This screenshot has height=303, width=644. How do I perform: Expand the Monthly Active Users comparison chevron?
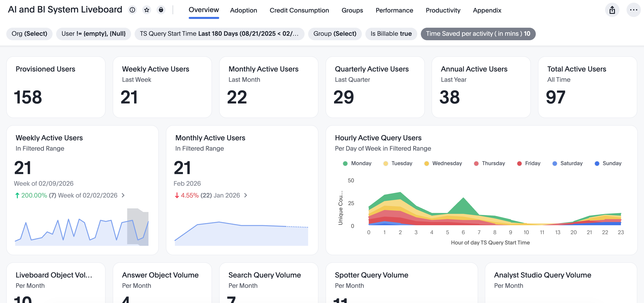click(x=246, y=195)
